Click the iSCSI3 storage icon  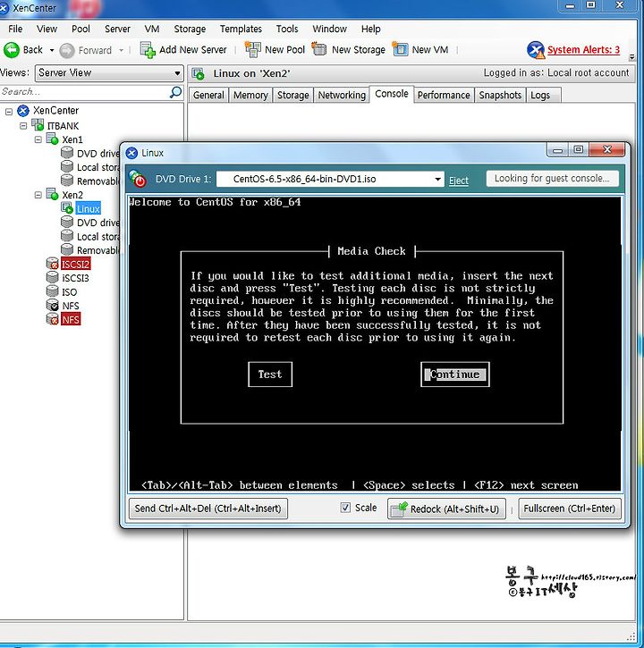[x=52, y=277]
